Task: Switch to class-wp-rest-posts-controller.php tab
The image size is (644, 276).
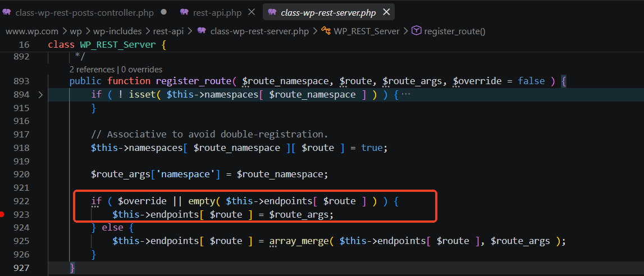Action: tap(84, 13)
